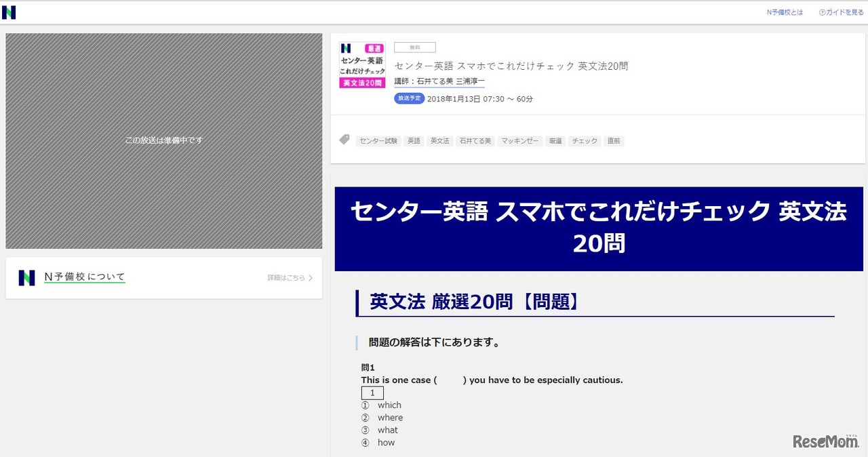Screen dimensions: 868x457
Task: Click the tag icon beside the tags
Action: (344, 140)
